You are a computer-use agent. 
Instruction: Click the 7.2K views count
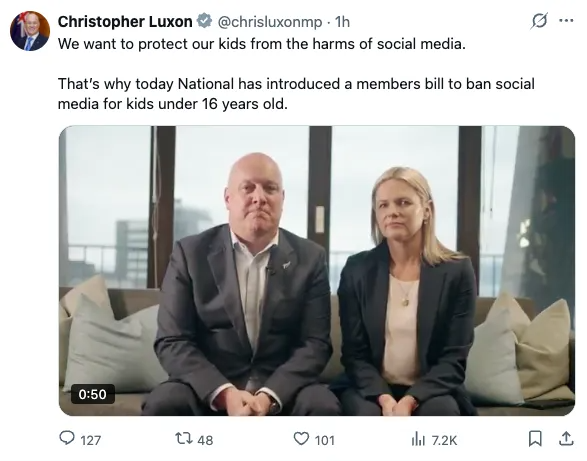(444, 440)
